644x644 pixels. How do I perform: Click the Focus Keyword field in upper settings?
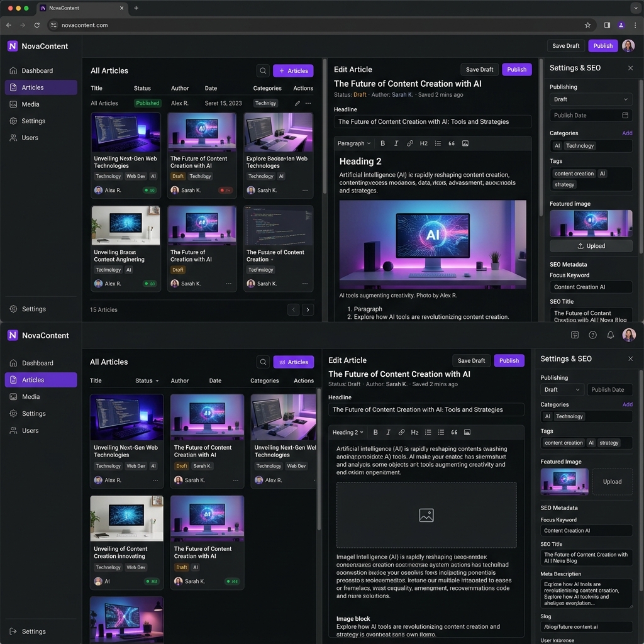(591, 287)
